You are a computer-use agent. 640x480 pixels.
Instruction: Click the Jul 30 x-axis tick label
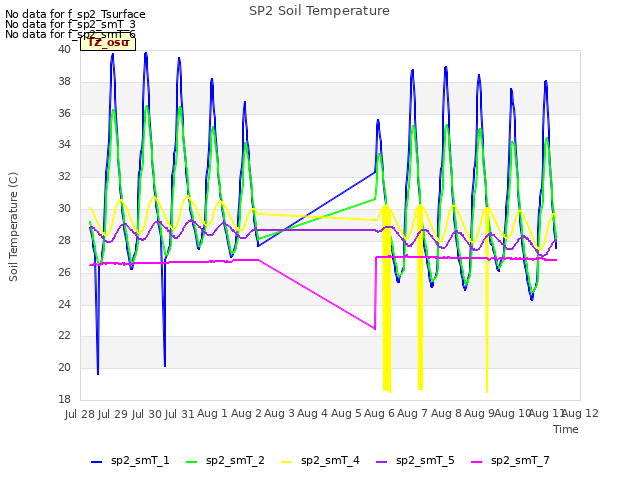tap(147, 414)
